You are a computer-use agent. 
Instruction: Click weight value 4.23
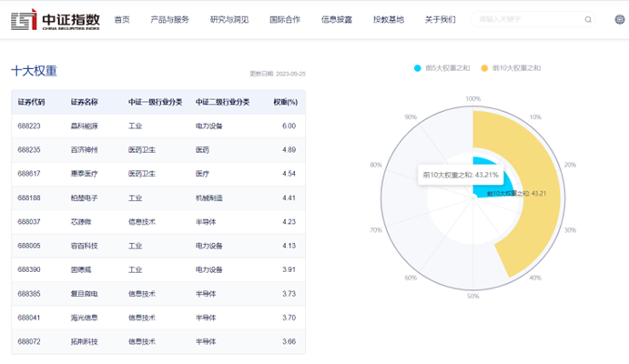coord(289,222)
